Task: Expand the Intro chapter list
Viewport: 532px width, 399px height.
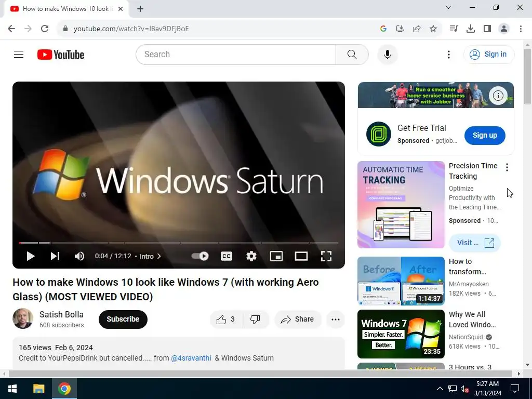Action: (150, 256)
